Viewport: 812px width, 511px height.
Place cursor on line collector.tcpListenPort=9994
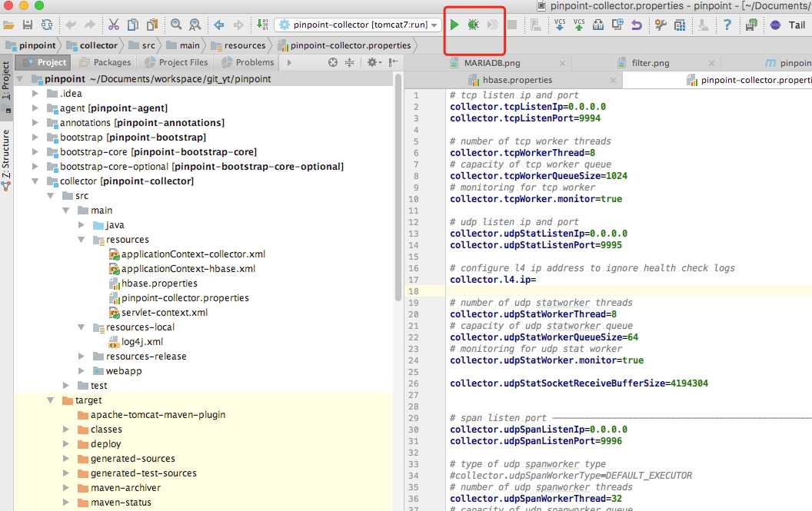tap(525, 118)
